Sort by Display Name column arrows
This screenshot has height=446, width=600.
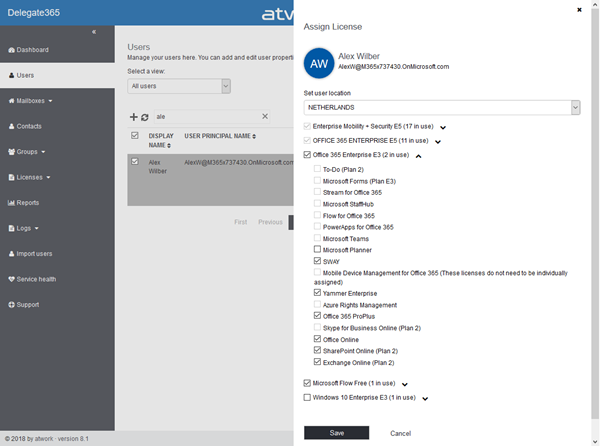pos(169,145)
